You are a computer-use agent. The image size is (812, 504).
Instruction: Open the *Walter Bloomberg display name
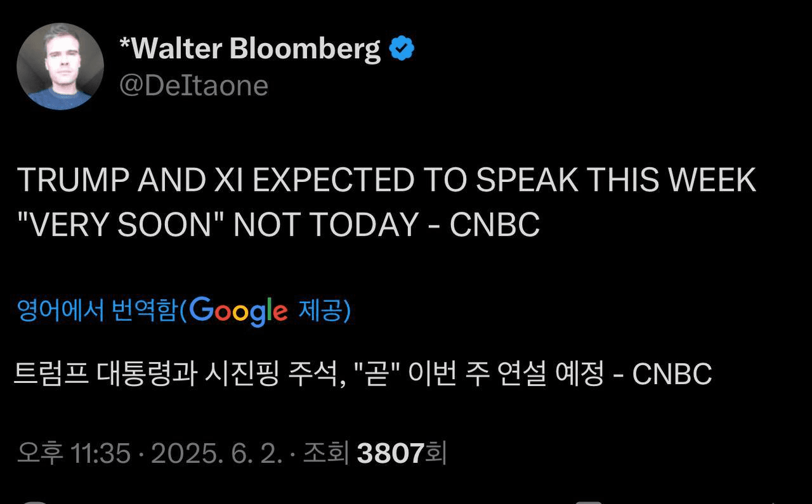pos(250,49)
